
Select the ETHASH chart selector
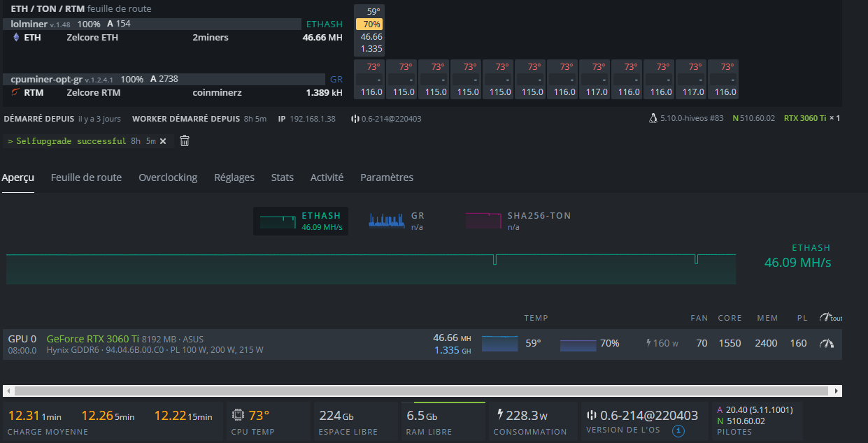pyautogui.click(x=300, y=221)
